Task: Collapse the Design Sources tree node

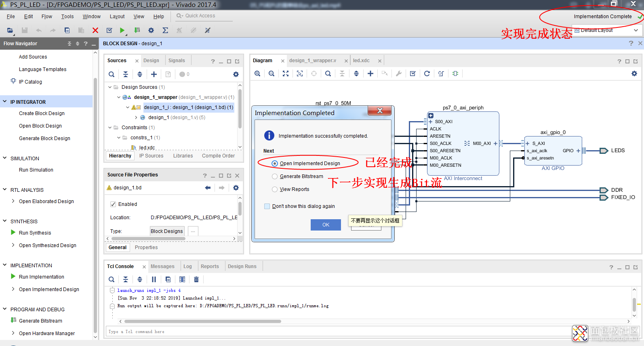Action: pos(110,87)
